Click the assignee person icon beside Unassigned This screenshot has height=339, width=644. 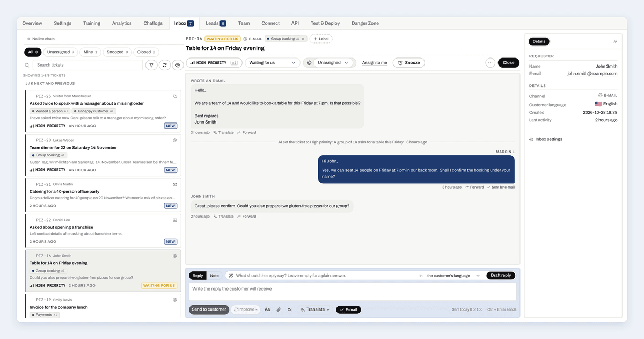click(x=309, y=63)
